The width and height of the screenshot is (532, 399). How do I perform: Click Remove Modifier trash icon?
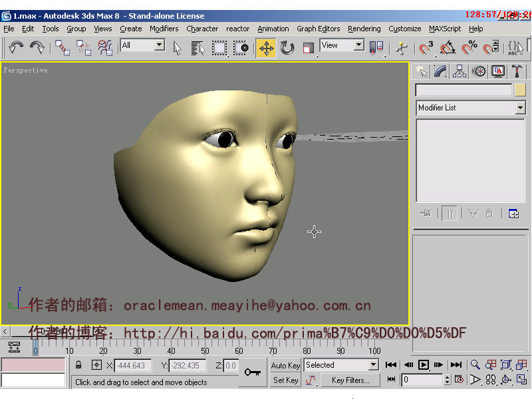(489, 213)
